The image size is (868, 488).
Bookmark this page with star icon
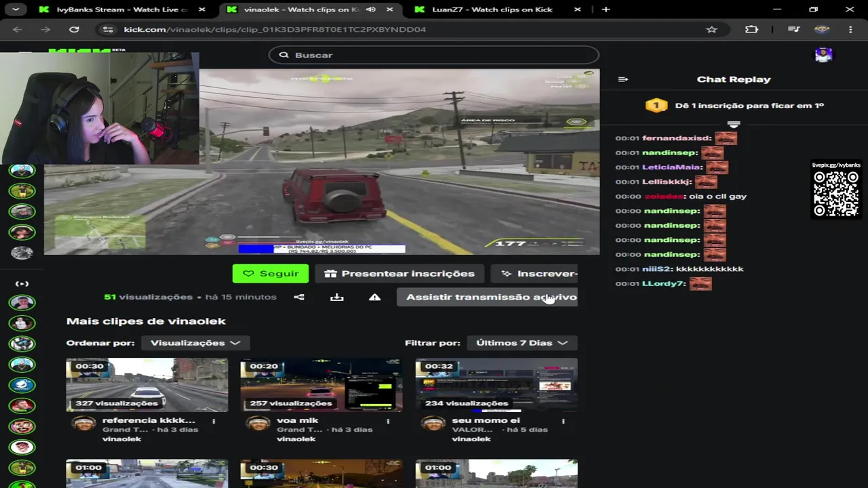[x=711, y=30]
